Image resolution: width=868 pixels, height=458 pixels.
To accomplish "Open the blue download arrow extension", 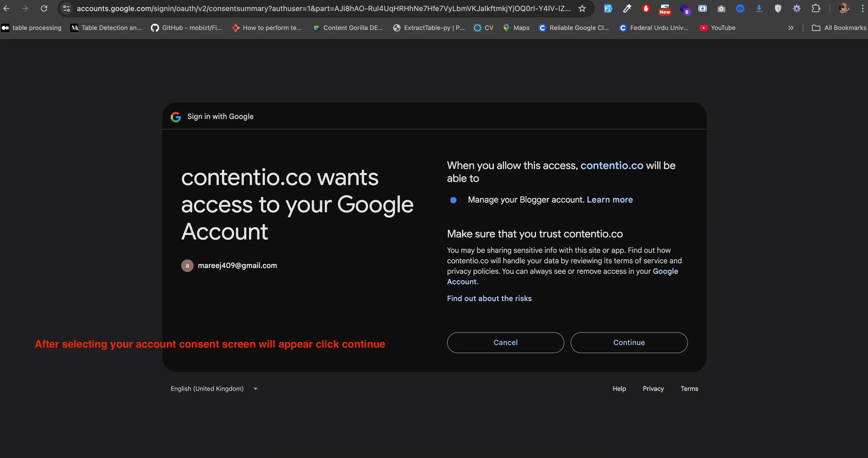I will point(759,8).
